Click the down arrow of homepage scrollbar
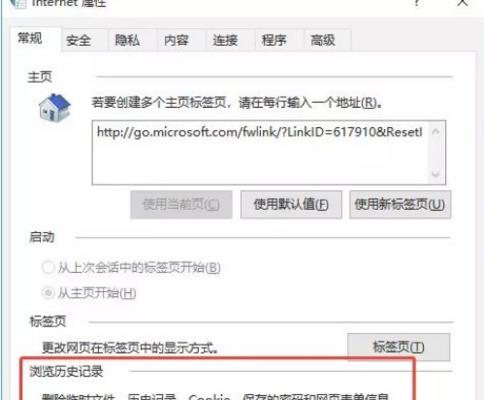484x400 pixels. point(435,174)
